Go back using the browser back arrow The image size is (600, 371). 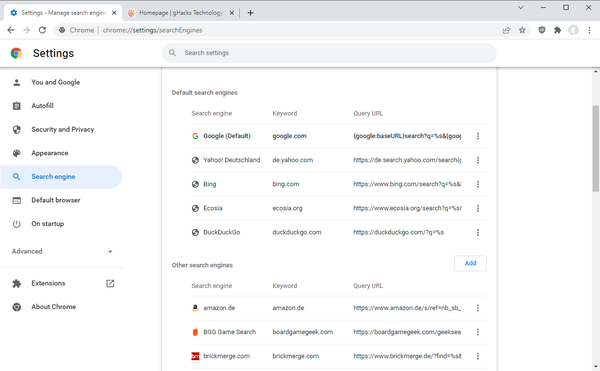tap(11, 30)
